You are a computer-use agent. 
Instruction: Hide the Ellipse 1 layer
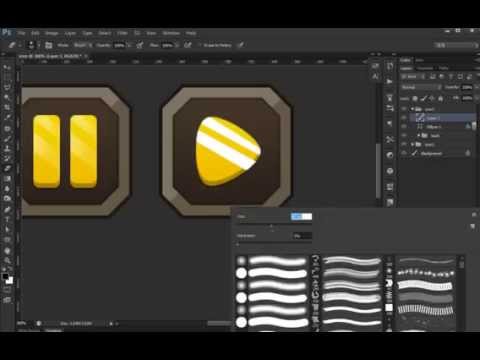click(404, 127)
